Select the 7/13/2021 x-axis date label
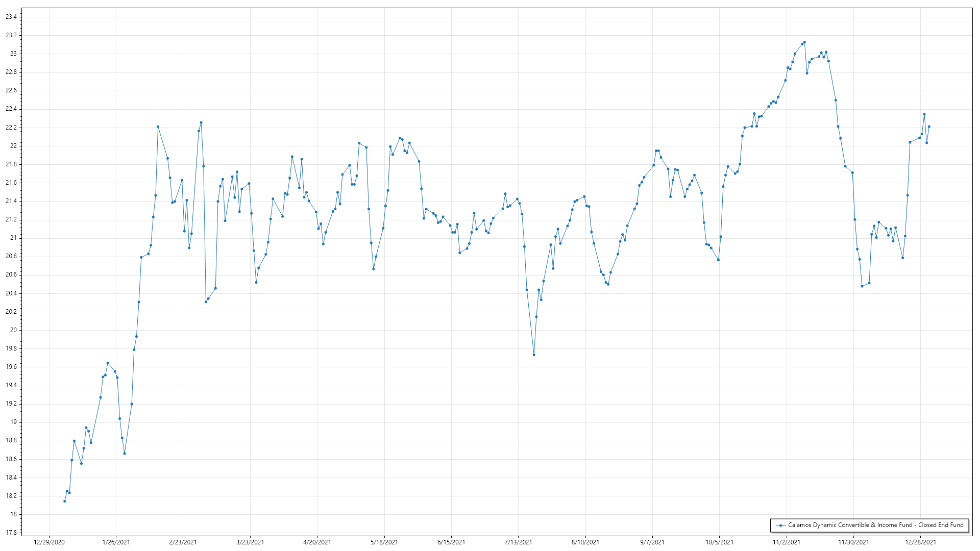The height and width of the screenshot is (551, 980). (x=518, y=542)
